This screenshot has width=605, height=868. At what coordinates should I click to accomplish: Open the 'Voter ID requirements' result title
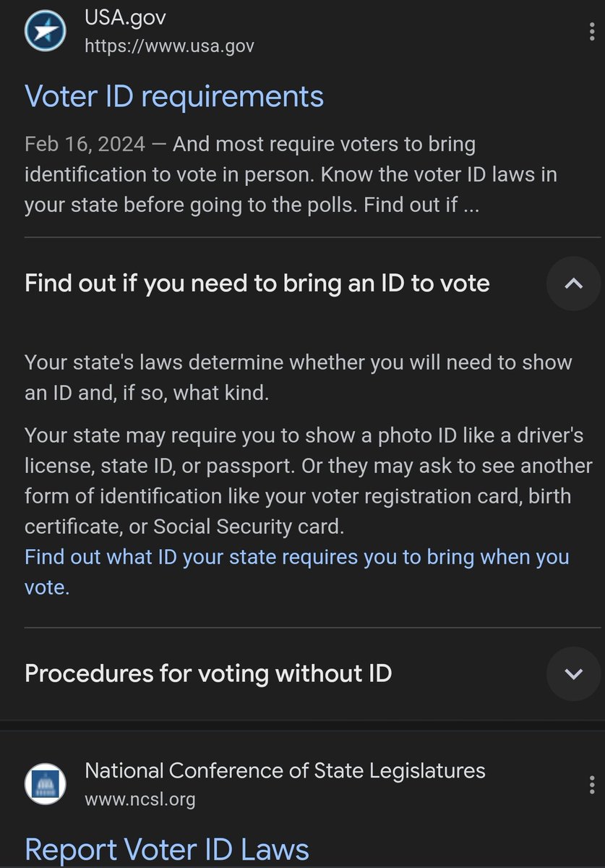(174, 96)
